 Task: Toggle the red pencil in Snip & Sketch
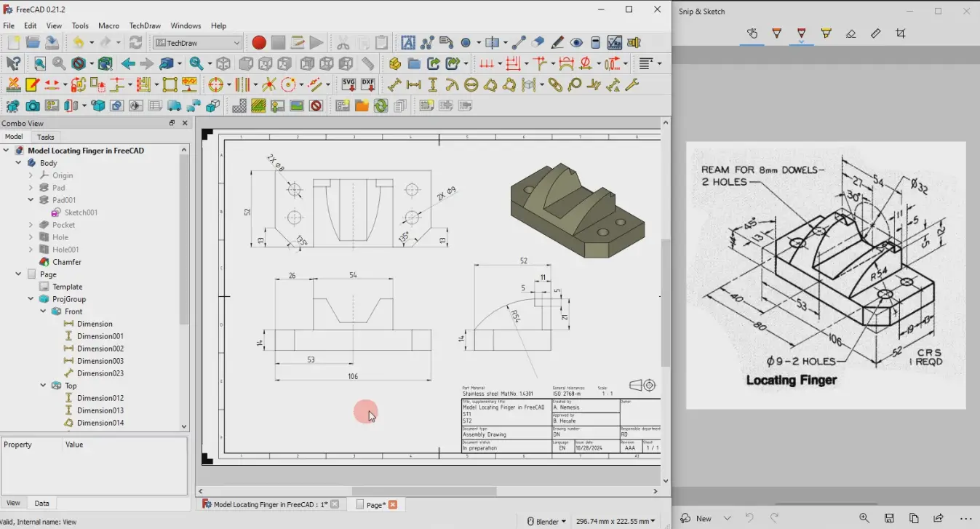(x=801, y=33)
